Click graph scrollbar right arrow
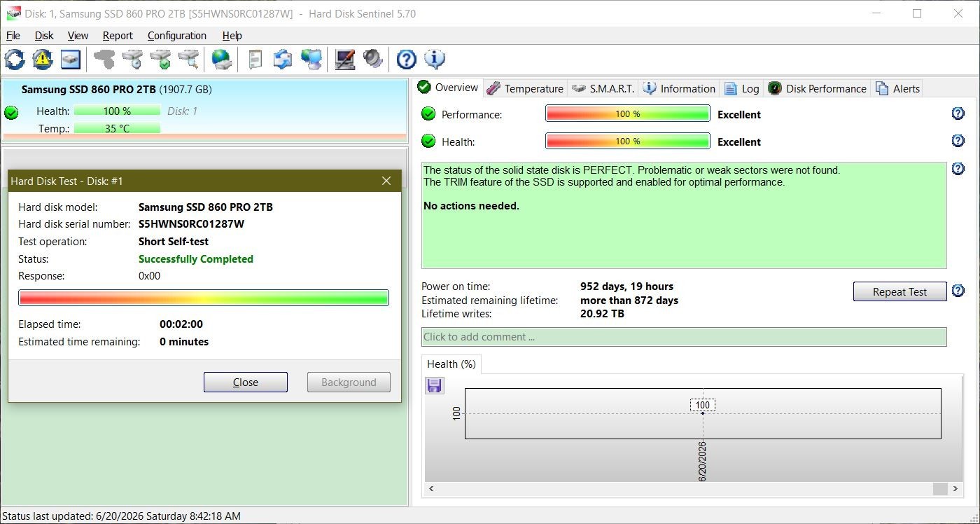 [956, 488]
